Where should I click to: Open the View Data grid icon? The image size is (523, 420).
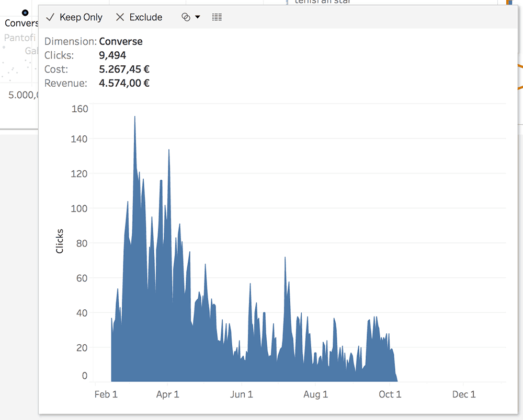point(217,17)
